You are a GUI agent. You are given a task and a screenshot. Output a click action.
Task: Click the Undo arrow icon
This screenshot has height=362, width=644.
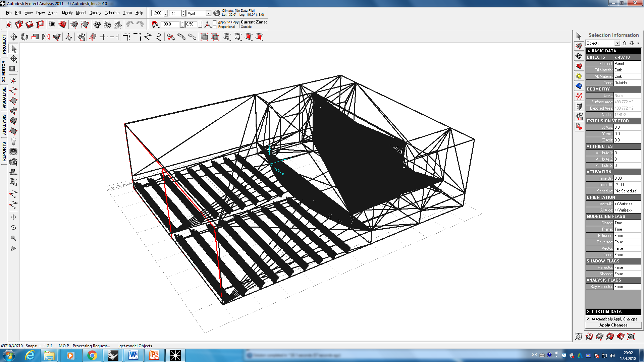tap(130, 24)
